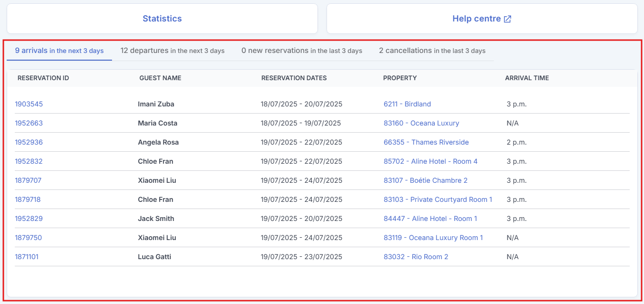644x304 pixels.
Task: Select guest name Imani Zuba
Action: coord(156,104)
